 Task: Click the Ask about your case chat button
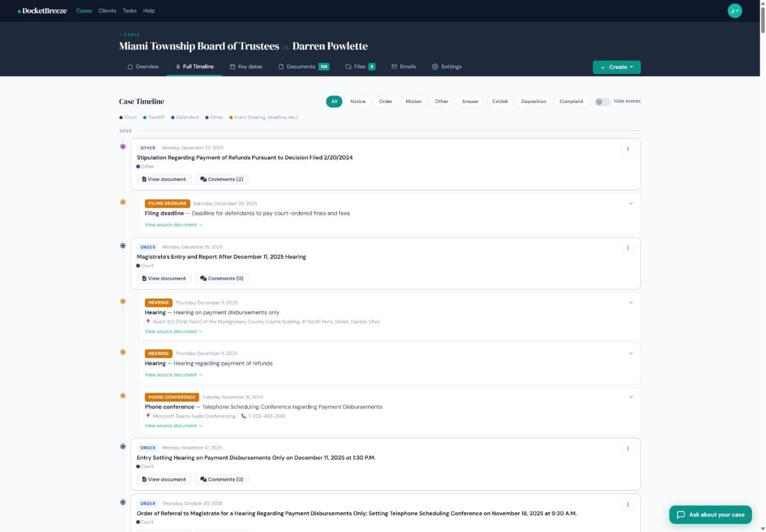(710, 515)
